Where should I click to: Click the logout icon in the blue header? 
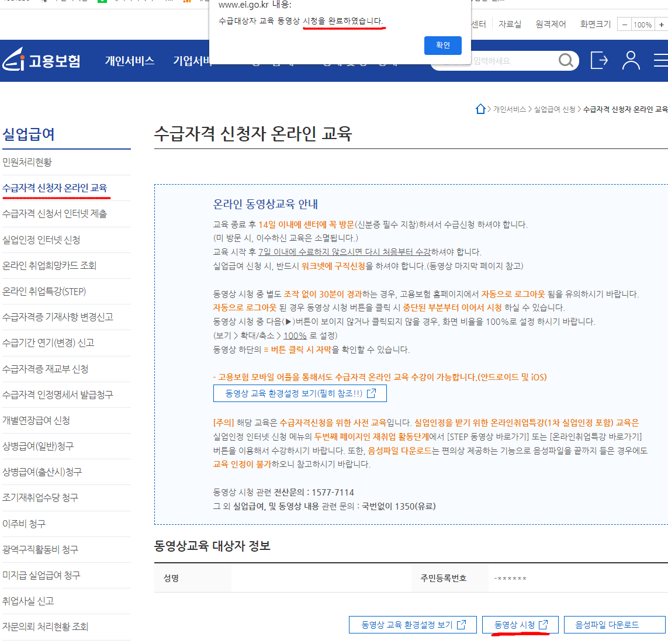598,60
